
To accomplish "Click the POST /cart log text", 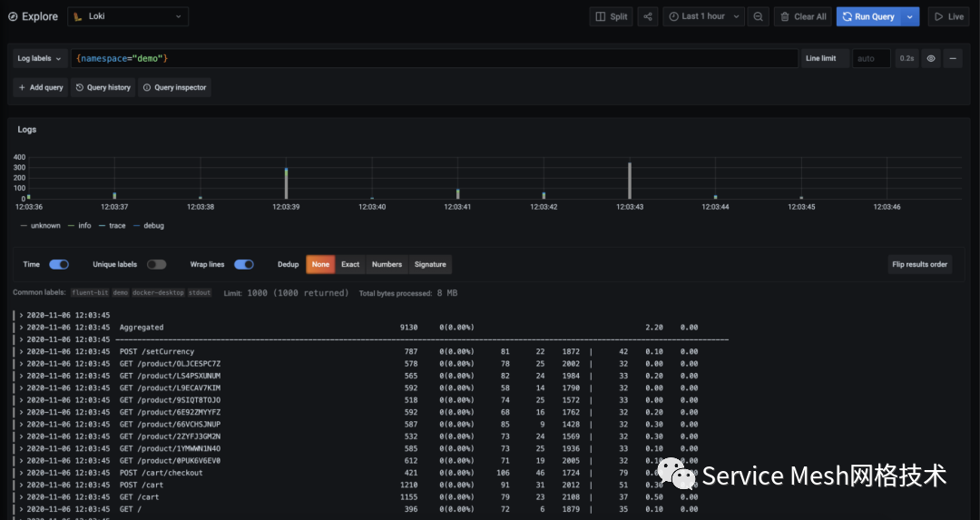I will [x=142, y=485].
